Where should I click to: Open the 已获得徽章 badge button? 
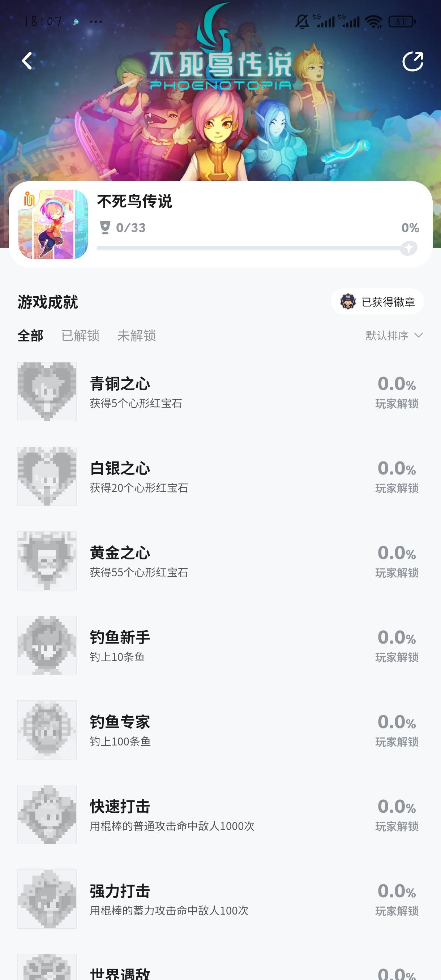[x=377, y=302]
